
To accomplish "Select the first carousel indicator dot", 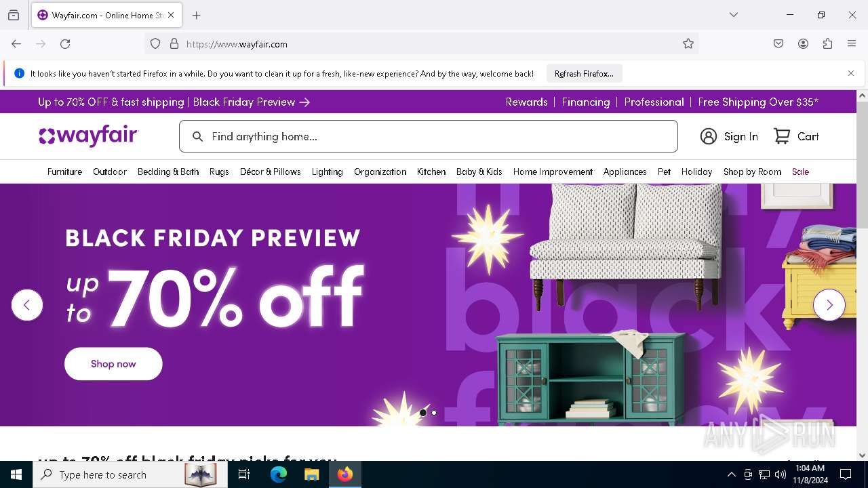I will pyautogui.click(x=423, y=413).
